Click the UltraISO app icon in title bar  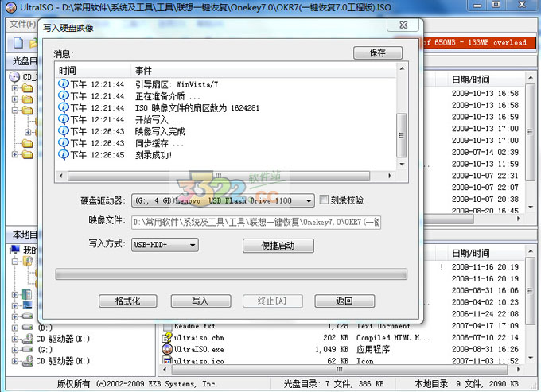pos(10,7)
